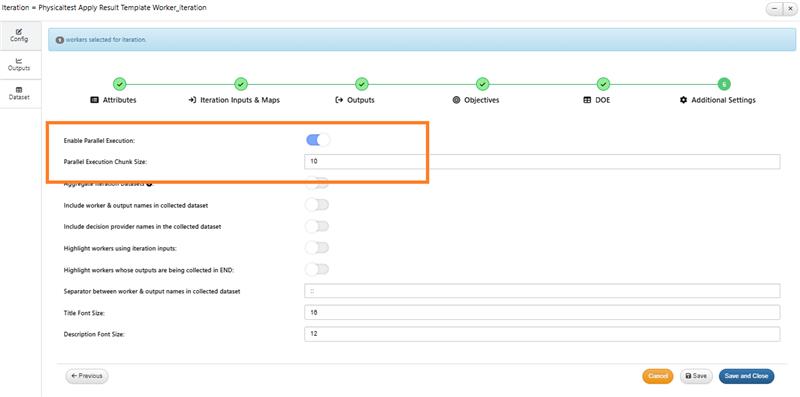Open the Config sidebar tab

19,35
